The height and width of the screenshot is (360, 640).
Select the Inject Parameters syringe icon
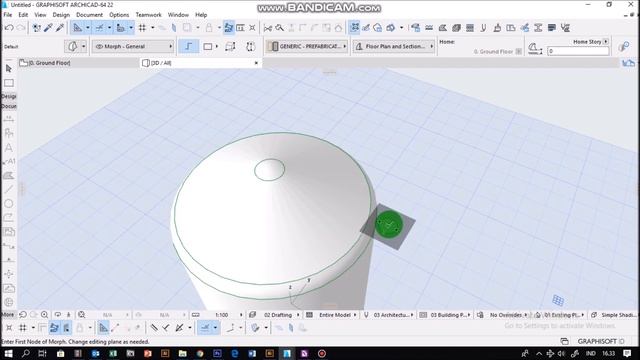(x=60, y=28)
